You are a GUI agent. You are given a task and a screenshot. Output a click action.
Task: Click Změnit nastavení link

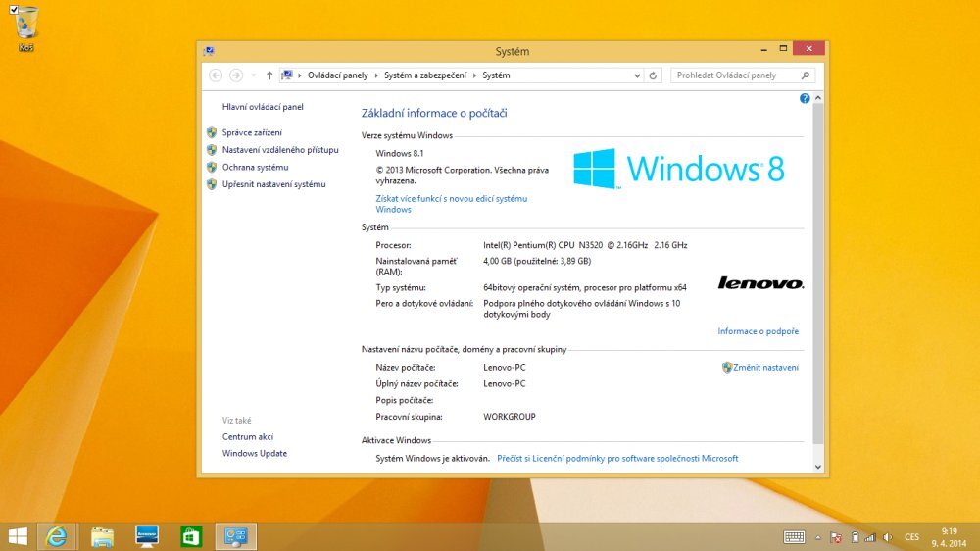[765, 368]
